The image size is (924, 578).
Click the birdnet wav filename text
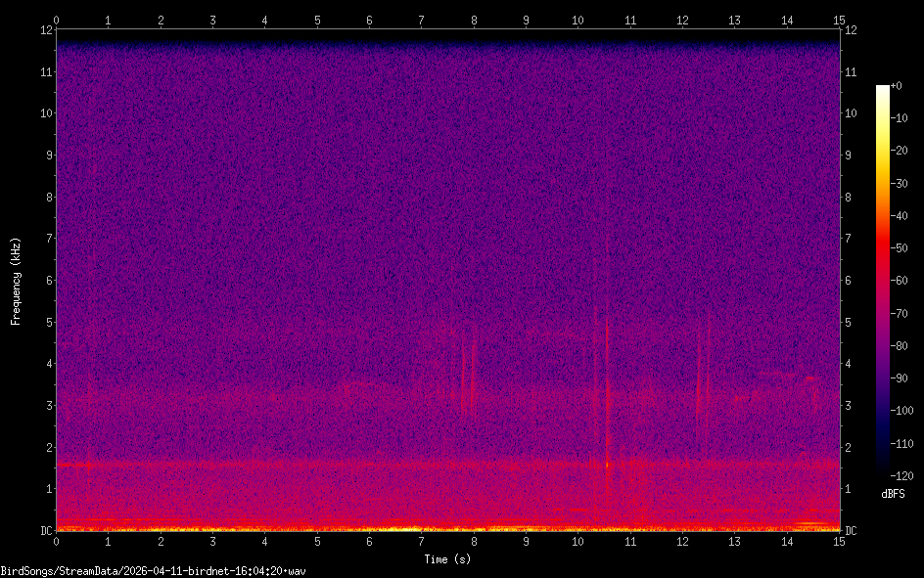[x=154, y=570]
